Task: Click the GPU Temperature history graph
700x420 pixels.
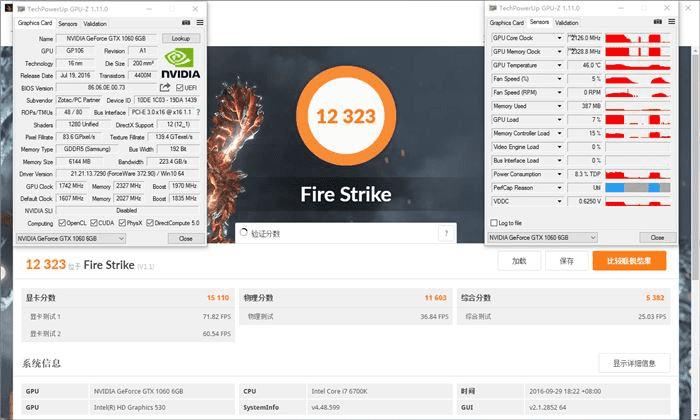Action: tap(638, 65)
